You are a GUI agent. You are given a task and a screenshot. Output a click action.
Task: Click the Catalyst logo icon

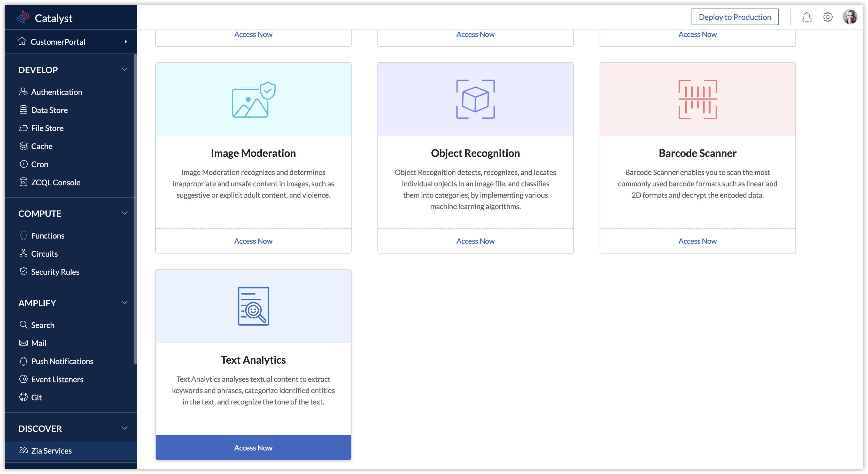coord(23,18)
